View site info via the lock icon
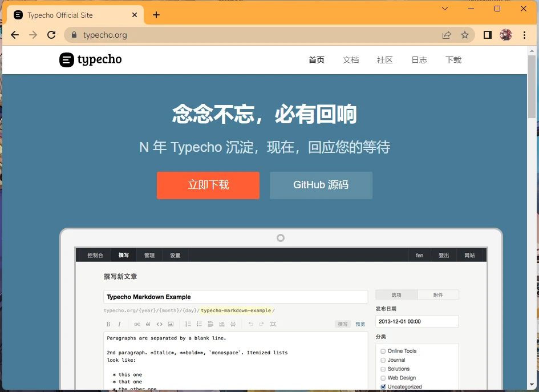539x392 pixels. (73, 35)
